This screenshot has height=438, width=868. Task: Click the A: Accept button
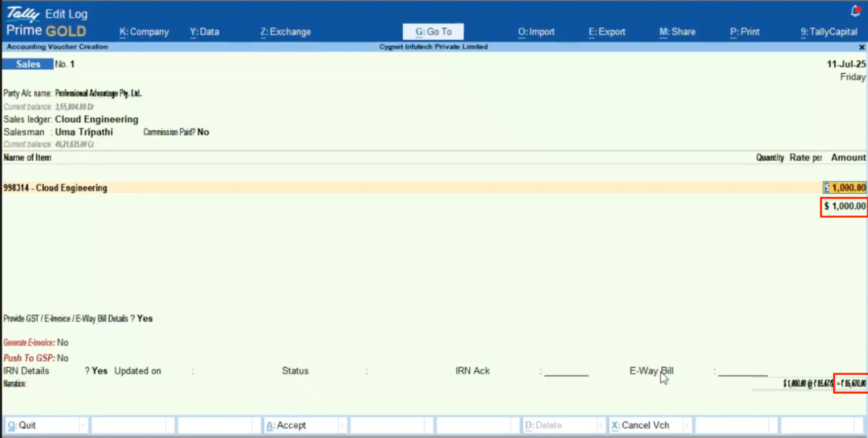coord(305,426)
